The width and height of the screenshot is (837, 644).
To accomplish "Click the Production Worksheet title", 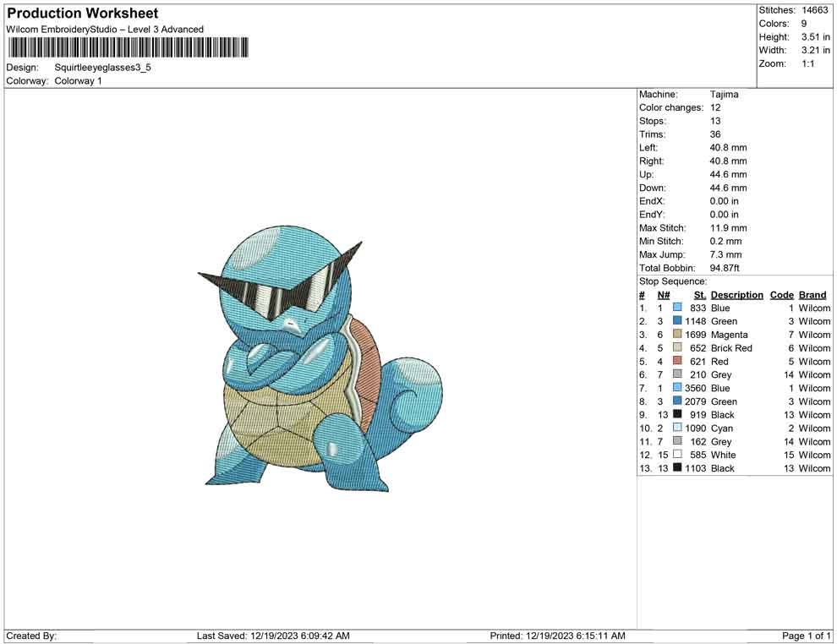I will point(83,14).
